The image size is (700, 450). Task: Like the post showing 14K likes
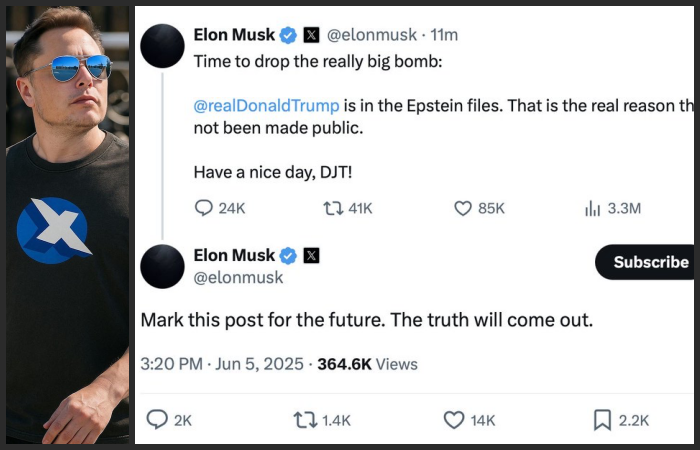454,420
